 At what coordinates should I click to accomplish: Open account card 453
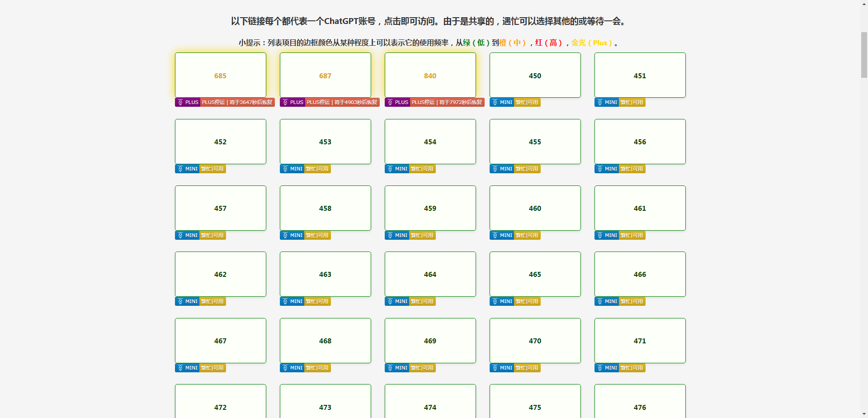(x=325, y=142)
